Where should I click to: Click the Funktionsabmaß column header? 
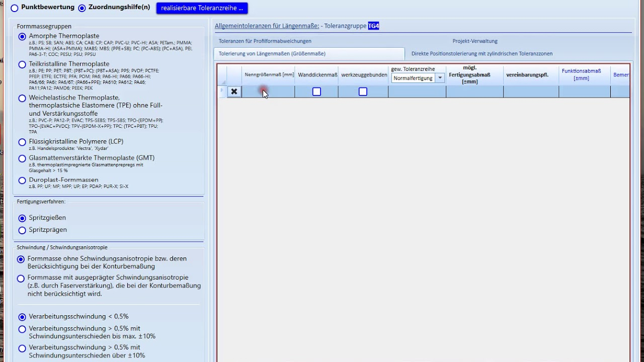[581, 74]
